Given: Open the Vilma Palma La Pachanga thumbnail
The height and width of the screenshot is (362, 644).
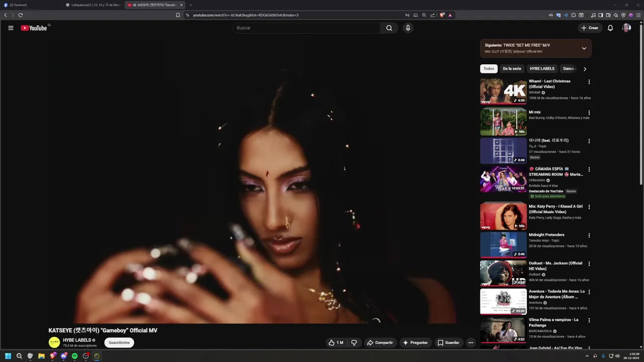Looking at the screenshot, I should click(x=503, y=330).
